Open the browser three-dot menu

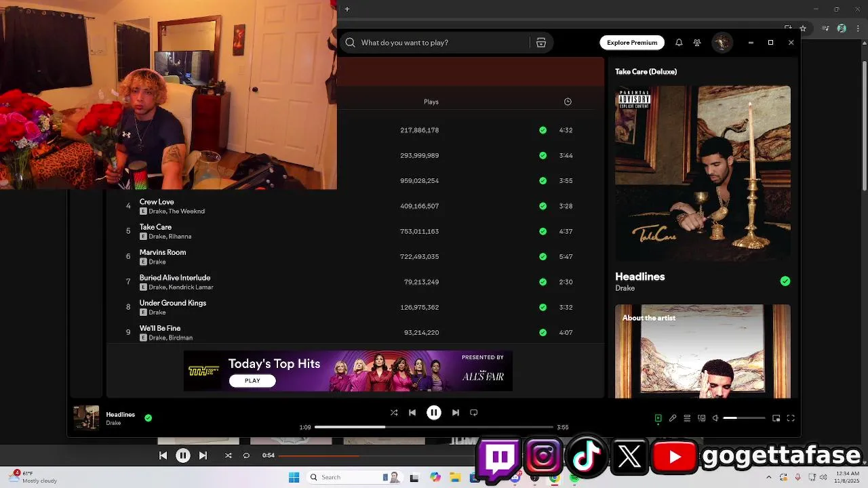coord(856,28)
